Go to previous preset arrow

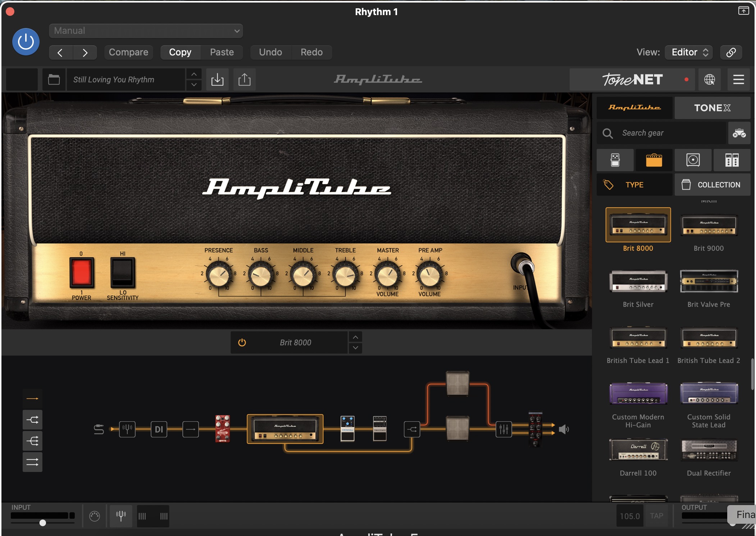pos(60,53)
